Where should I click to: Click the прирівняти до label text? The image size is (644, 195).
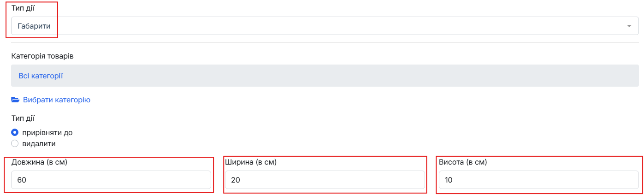pos(47,132)
